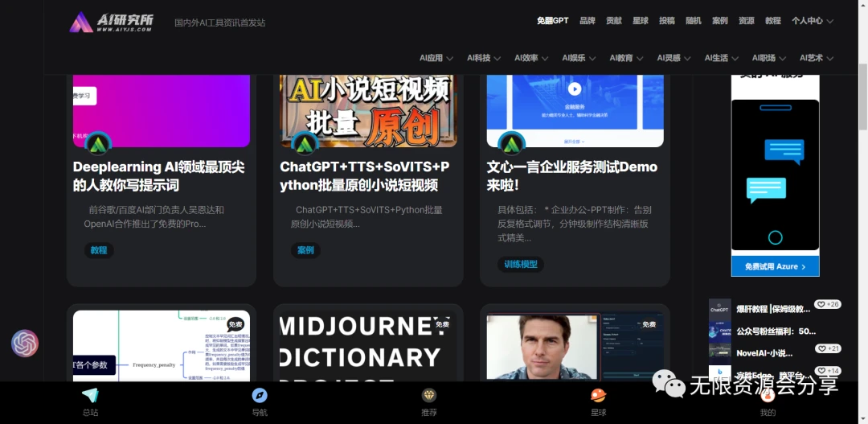This screenshot has width=868, height=424.
Task: Open the 贡献 menu item
Action: pos(614,21)
